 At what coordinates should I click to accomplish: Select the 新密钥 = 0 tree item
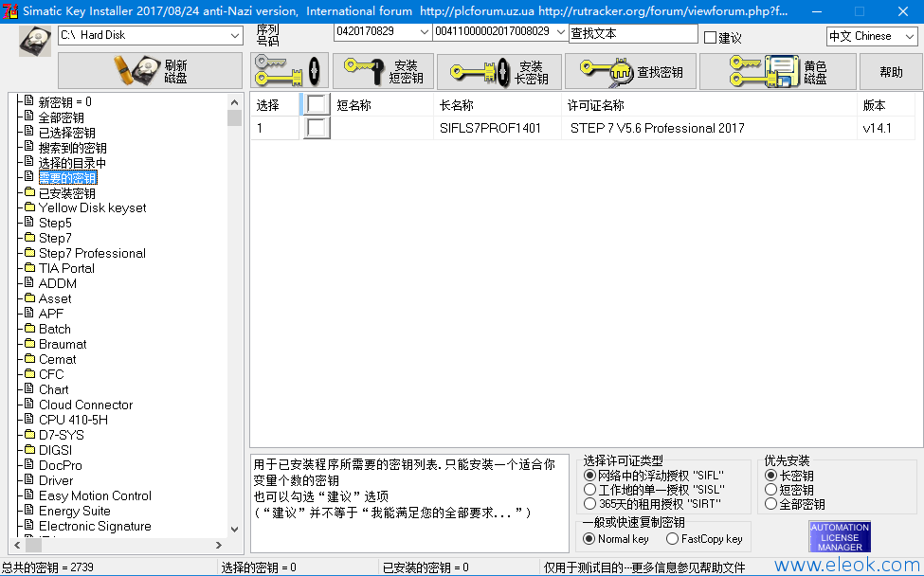(64, 102)
